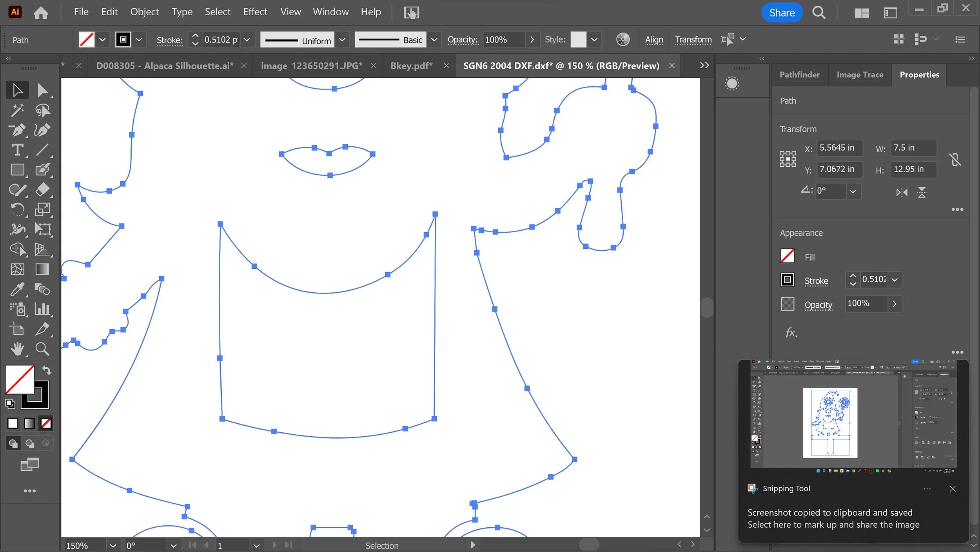Switch to the Pathfinder tab
Image resolution: width=980 pixels, height=552 pixels.
coord(799,75)
